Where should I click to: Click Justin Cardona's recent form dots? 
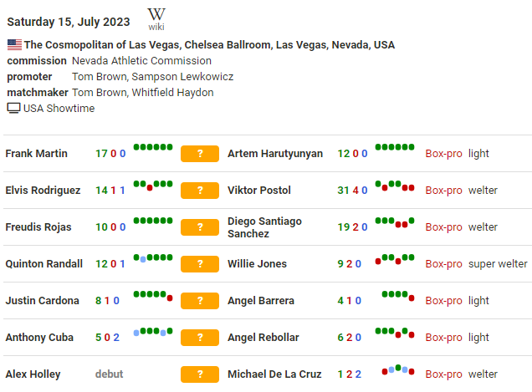tap(153, 295)
